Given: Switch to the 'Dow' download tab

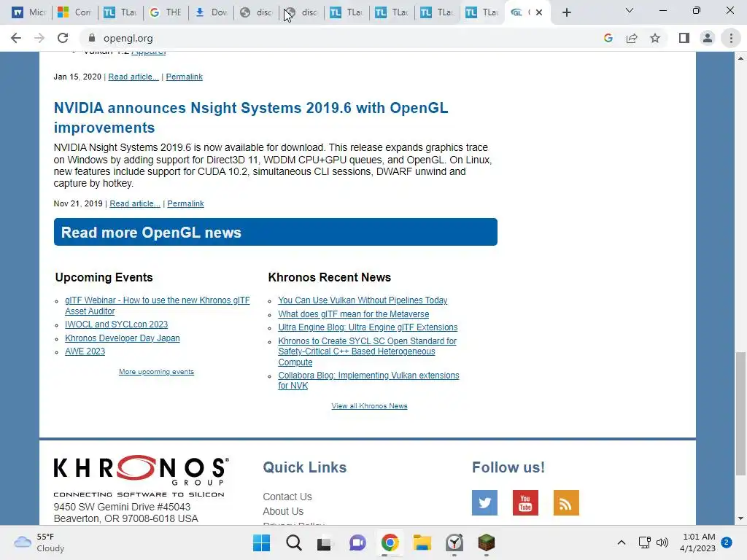Looking at the screenshot, I should point(211,12).
